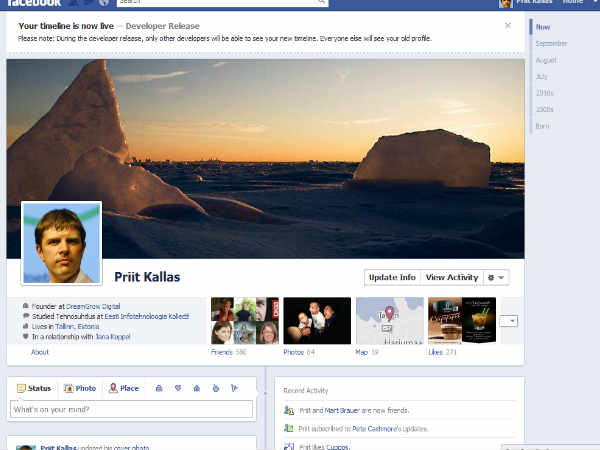Jump to Now on the timeline
Screen dimensions: 600x450
[x=543, y=27]
